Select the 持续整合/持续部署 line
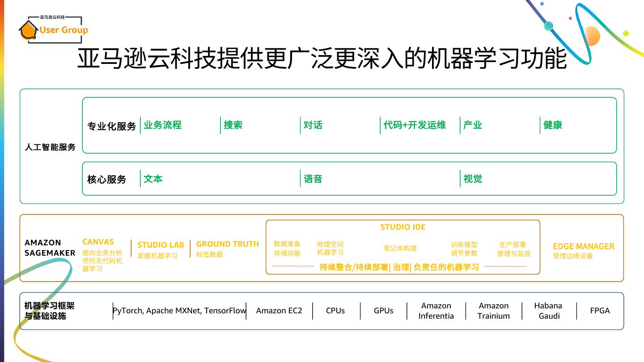This screenshot has height=362, width=644. click(399, 267)
